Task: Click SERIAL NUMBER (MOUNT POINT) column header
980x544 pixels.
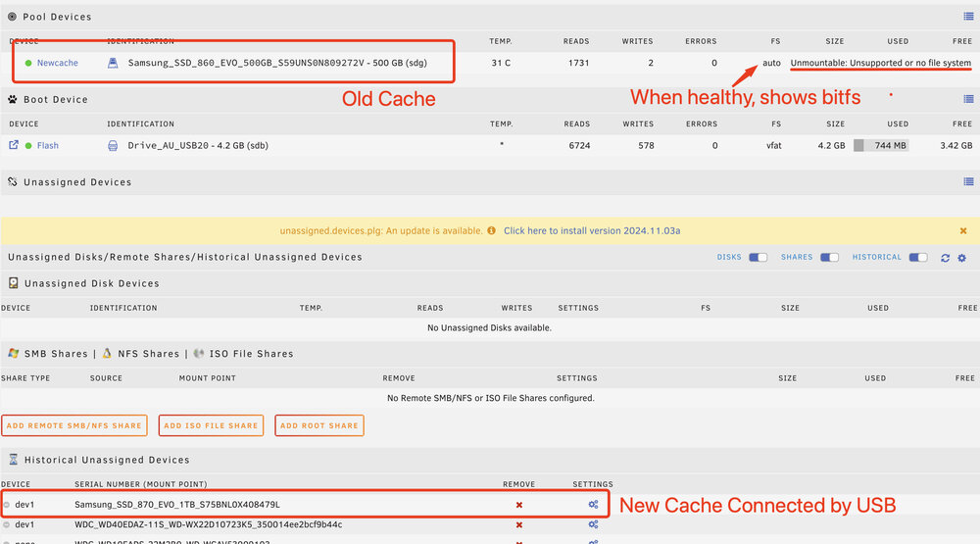Action: point(140,484)
